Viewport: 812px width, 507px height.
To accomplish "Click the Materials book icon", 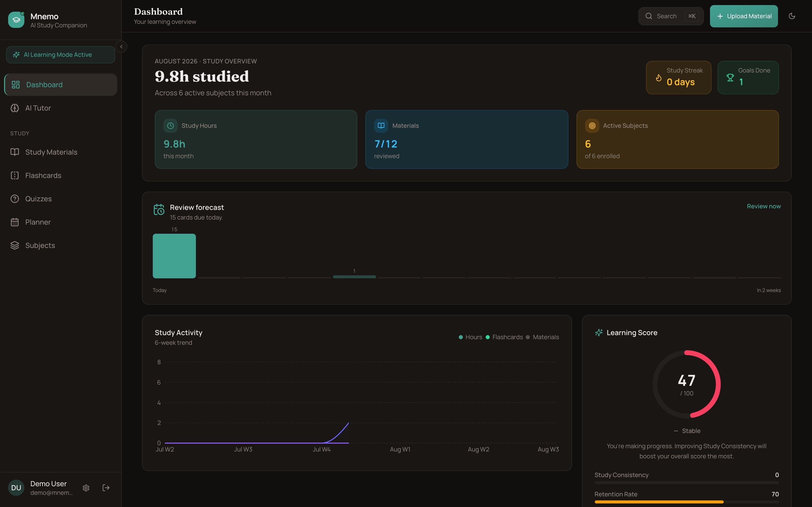I will click(381, 126).
